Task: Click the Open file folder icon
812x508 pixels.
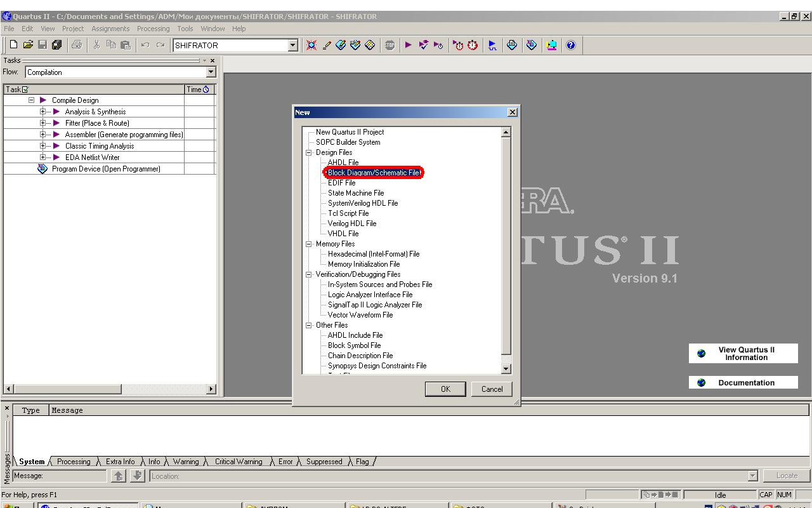Action: click(28, 45)
